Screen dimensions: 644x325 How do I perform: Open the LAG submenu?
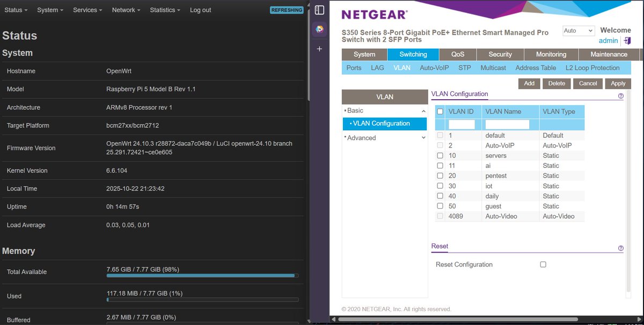click(377, 68)
